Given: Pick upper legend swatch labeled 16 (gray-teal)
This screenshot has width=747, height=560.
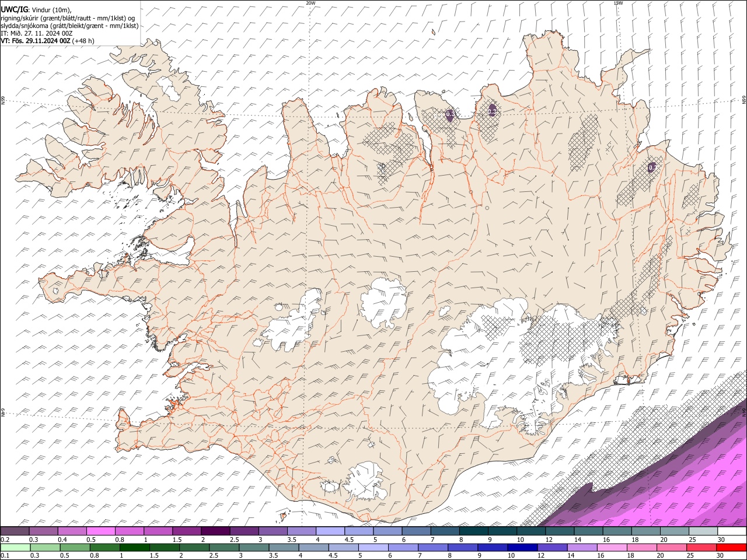Looking at the screenshot, I should click(617, 531).
